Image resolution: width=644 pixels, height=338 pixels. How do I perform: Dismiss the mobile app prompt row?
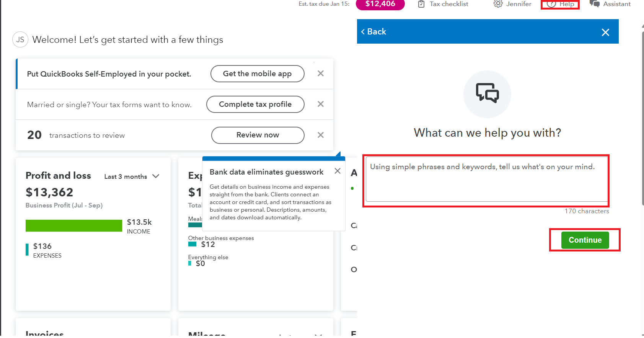tap(321, 73)
